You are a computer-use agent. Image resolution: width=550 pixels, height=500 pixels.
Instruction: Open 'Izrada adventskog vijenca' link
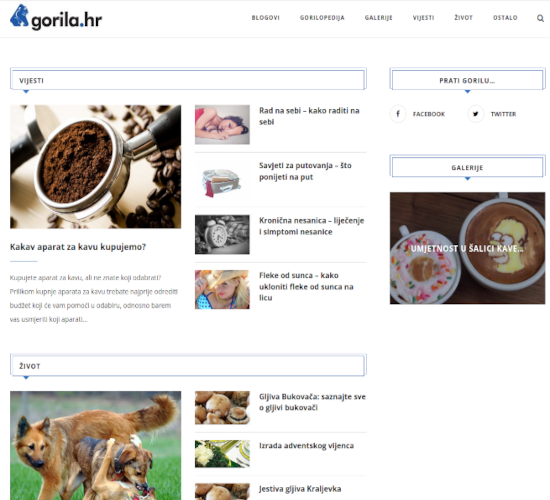point(306,446)
